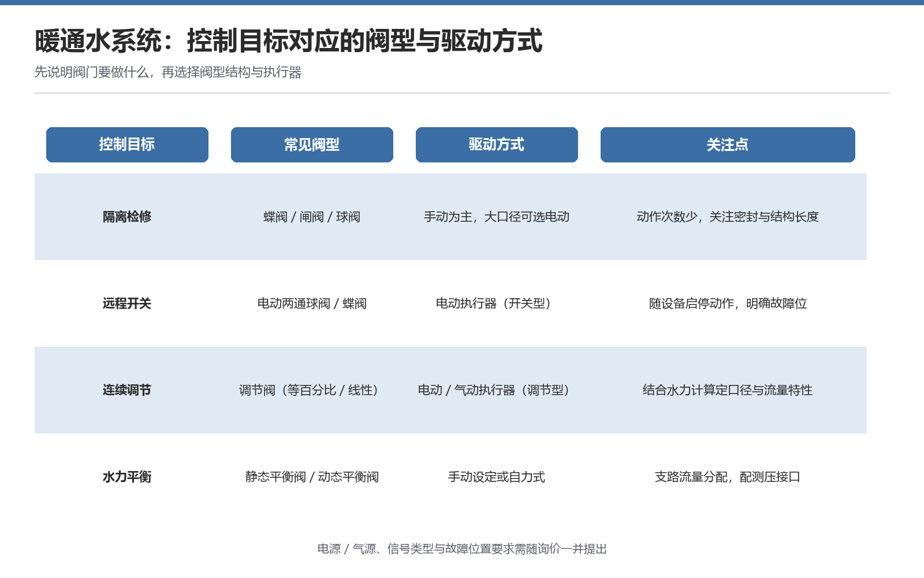Click the cell 动作次数少，关注密封与结构长度
This screenshot has width=924, height=578.
click(x=728, y=217)
